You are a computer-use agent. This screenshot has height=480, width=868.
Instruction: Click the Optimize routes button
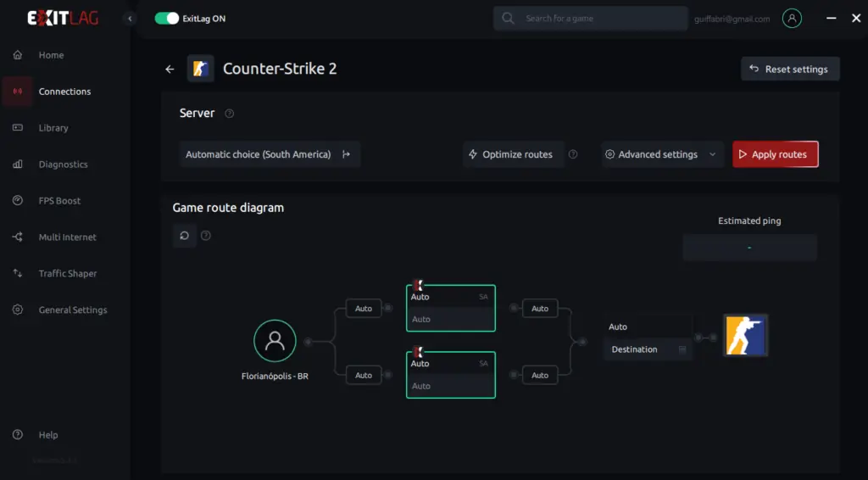pyautogui.click(x=510, y=154)
